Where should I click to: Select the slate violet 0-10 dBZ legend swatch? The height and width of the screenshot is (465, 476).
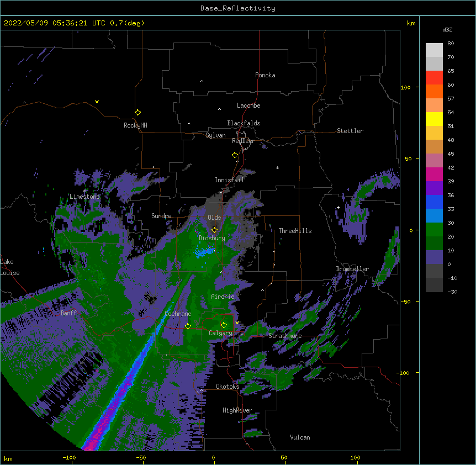pos(434,257)
